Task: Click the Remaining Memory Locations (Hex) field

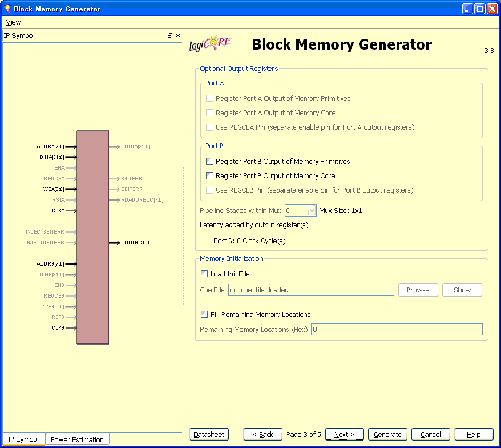Action: 397,330
